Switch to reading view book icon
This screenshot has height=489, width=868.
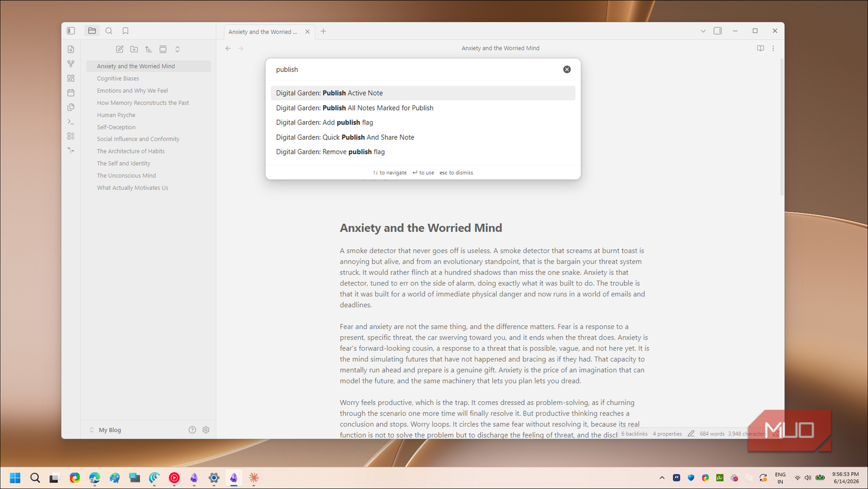[x=760, y=49]
